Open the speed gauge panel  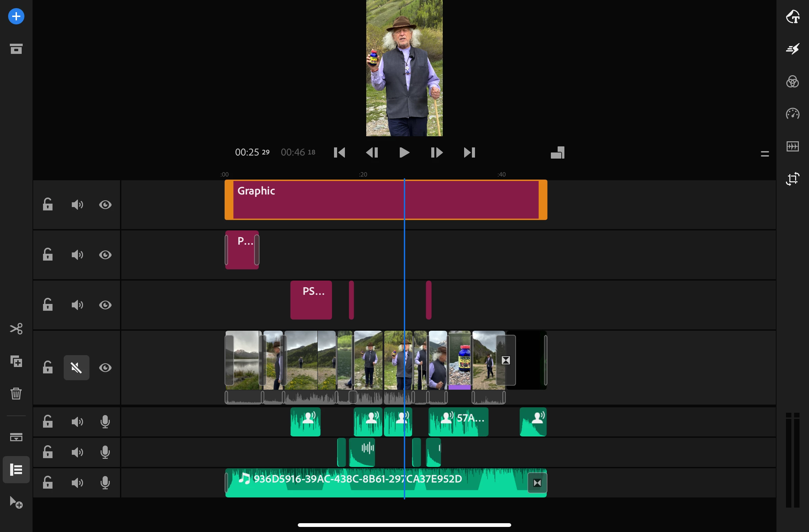click(793, 114)
